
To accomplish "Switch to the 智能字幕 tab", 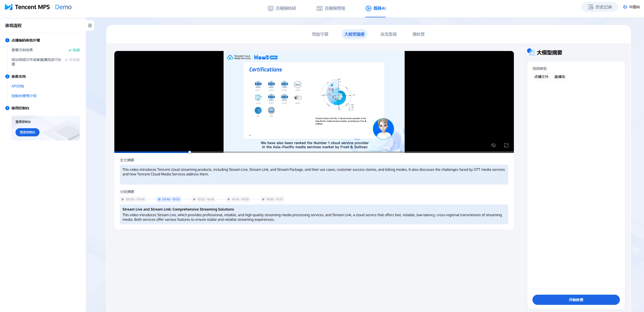I will (x=320, y=34).
